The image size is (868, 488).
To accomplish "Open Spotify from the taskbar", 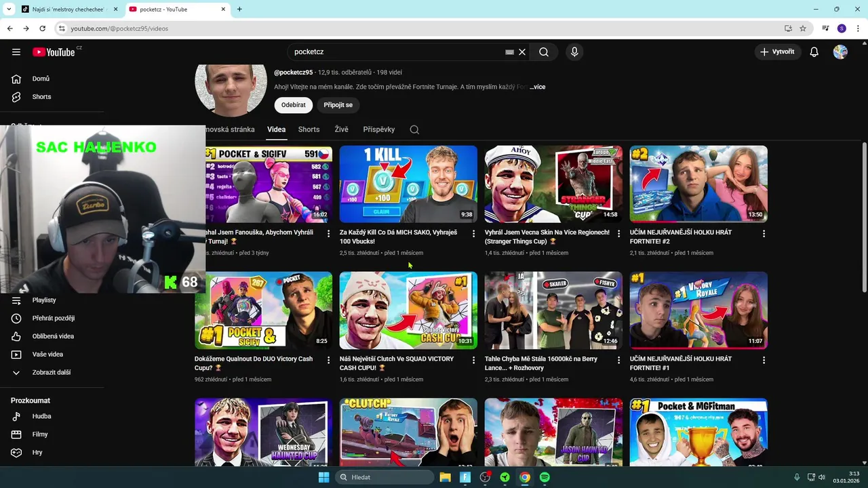I will (x=545, y=477).
